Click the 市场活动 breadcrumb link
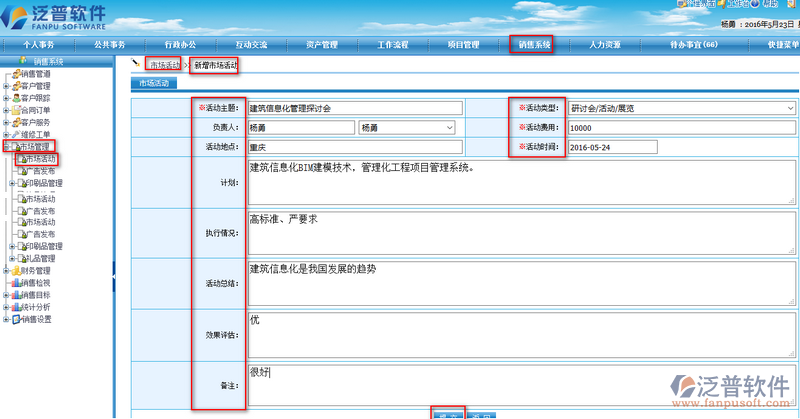800x419 pixels. tap(165, 65)
